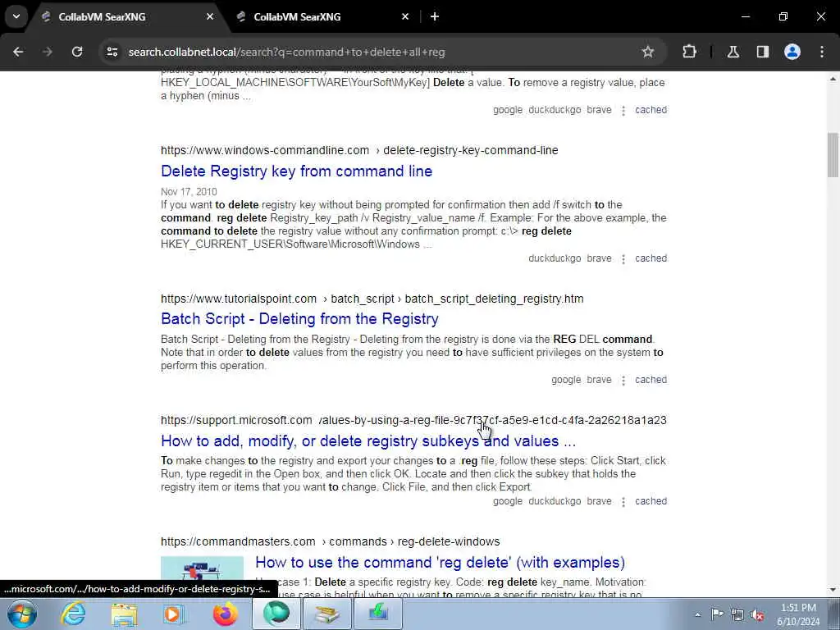Click the active green browser taskbar icon
The image size is (840, 630).
click(x=276, y=614)
